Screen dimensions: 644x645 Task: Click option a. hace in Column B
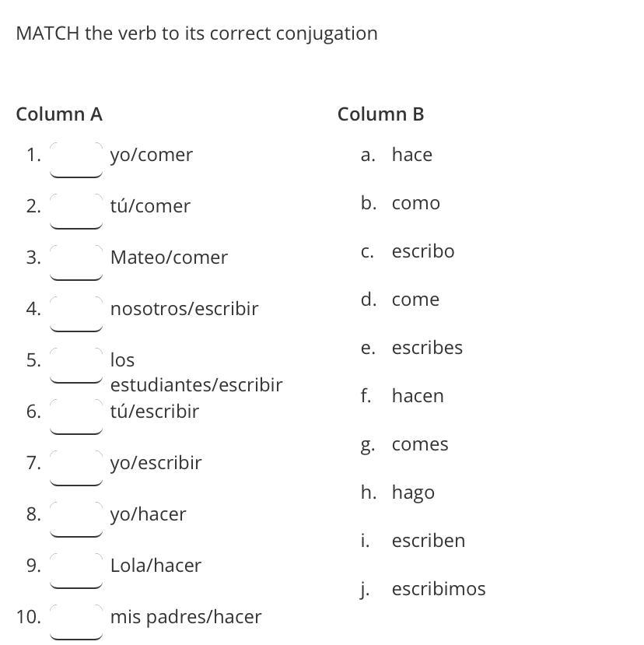click(x=412, y=155)
